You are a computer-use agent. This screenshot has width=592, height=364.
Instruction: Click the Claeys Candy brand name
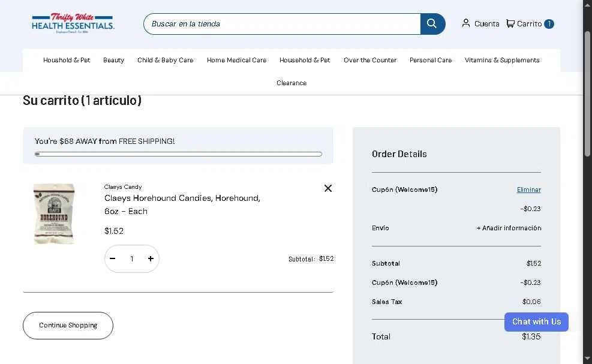click(123, 187)
